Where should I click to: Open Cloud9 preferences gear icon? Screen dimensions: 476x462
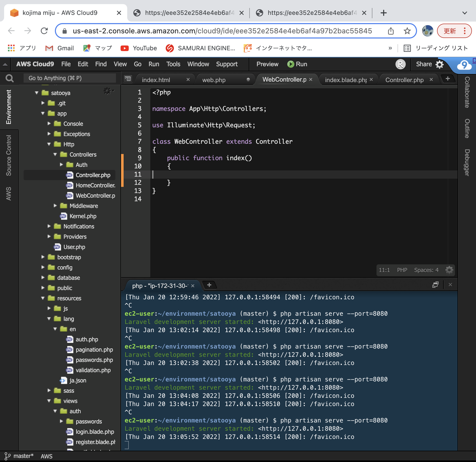click(x=440, y=64)
